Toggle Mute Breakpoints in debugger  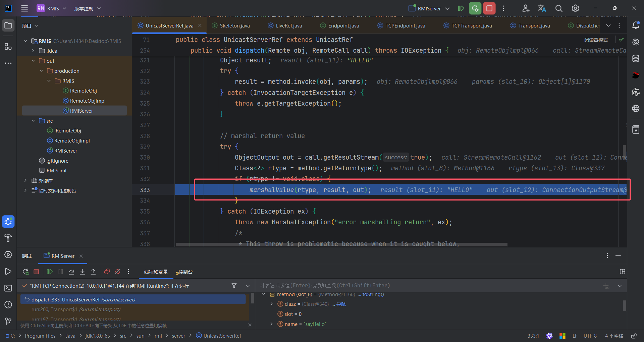tap(118, 272)
